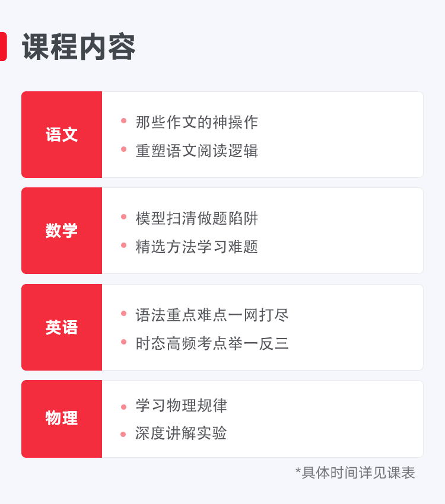445x504 pixels.
Task: Open the 模型扫清做题陷阱 lesson
Action: (x=197, y=218)
